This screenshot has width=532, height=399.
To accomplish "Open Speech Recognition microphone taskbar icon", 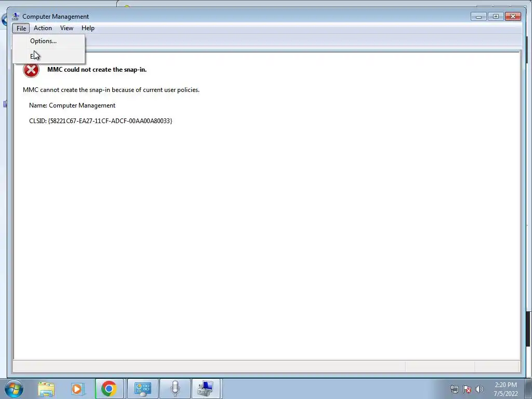I will pos(175,389).
